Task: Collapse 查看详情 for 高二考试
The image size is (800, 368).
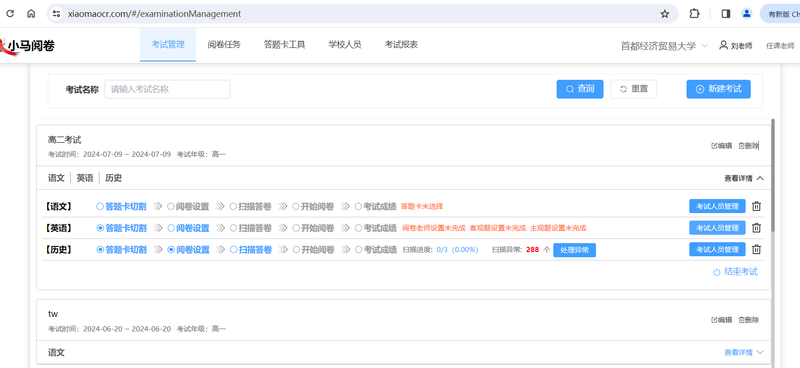Action: click(744, 178)
